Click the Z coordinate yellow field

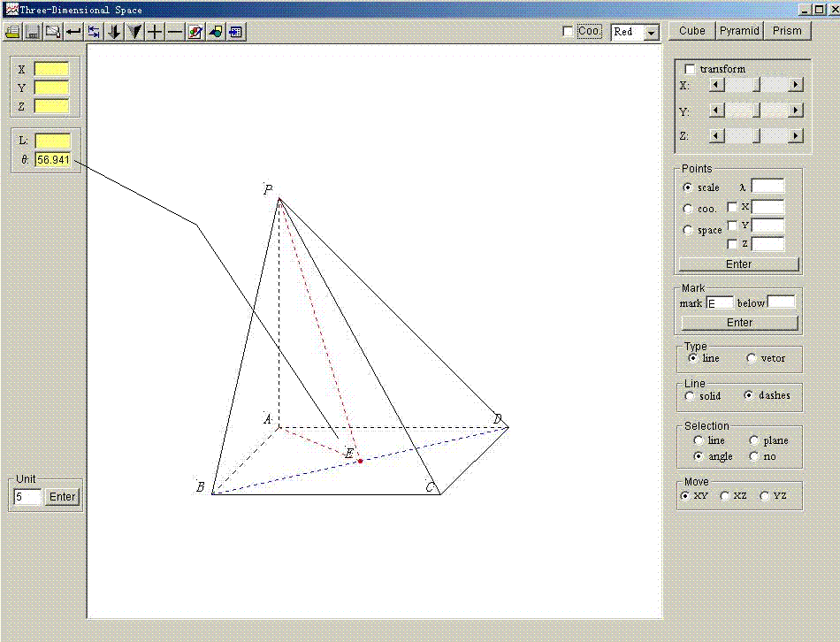tap(52, 106)
